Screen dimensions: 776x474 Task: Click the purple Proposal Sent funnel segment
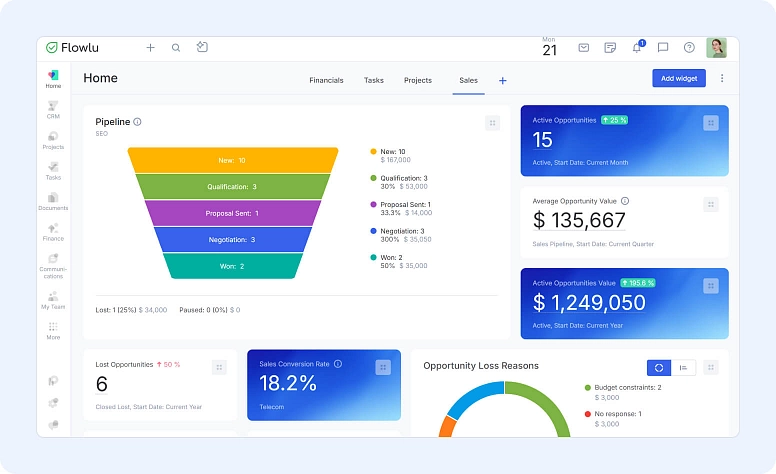pyautogui.click(x=233, y=213)
